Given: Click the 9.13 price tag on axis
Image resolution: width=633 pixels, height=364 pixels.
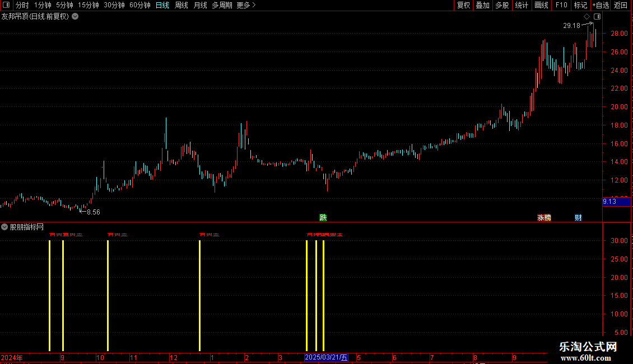Looking at the screenshot, I should (616, 202).
